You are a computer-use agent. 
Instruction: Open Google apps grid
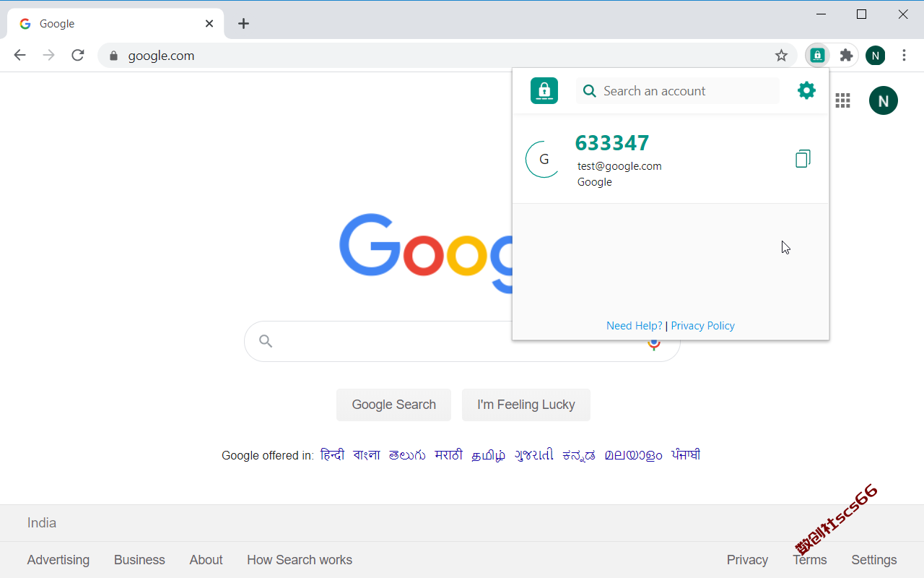click(842, 100)
